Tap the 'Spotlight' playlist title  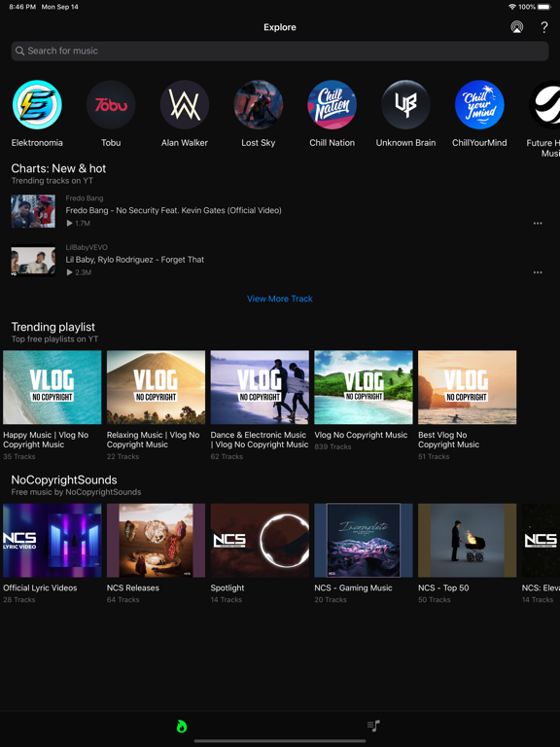227,587
